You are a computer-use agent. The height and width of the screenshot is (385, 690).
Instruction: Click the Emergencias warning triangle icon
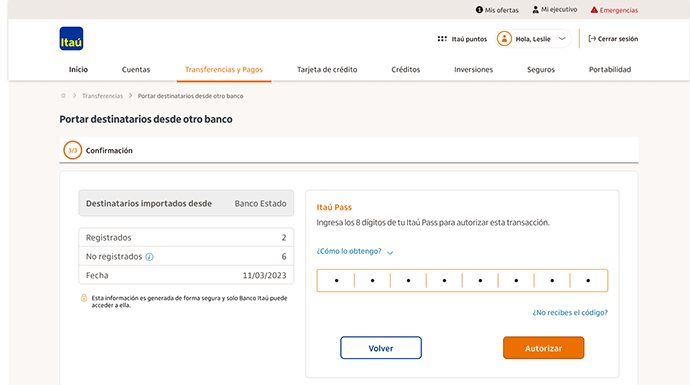(x=594, y=10)
